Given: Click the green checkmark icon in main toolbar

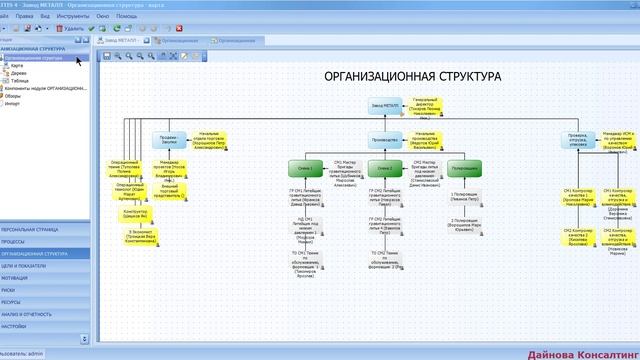Looking at the screenshot, I should (91, 29).
